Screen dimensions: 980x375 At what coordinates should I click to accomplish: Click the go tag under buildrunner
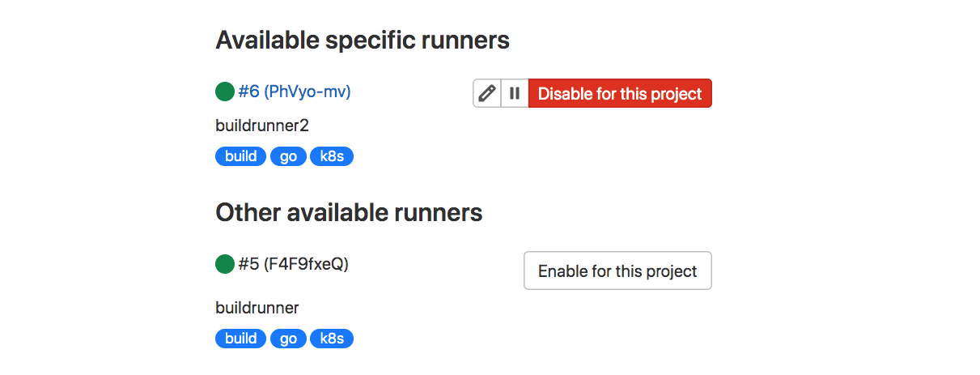(288, 339)
